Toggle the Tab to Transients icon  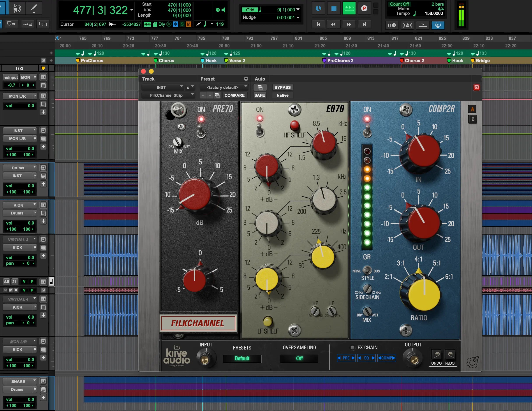11,24
